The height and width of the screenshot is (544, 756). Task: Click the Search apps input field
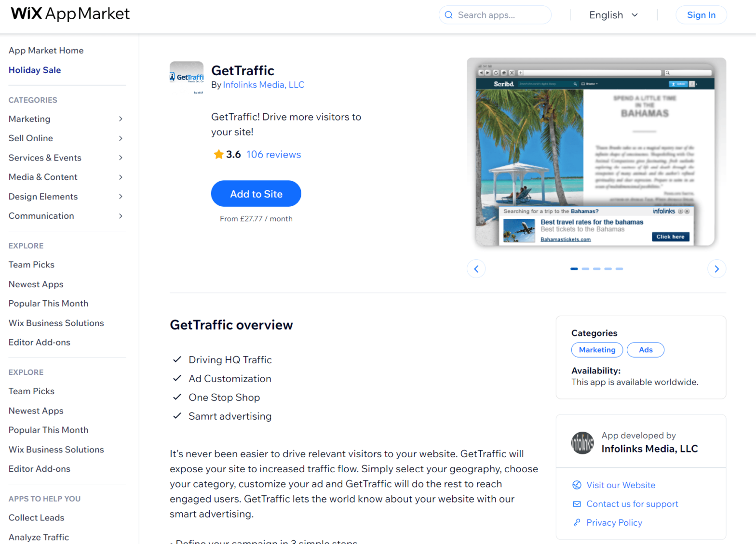(x=495, y=15)
